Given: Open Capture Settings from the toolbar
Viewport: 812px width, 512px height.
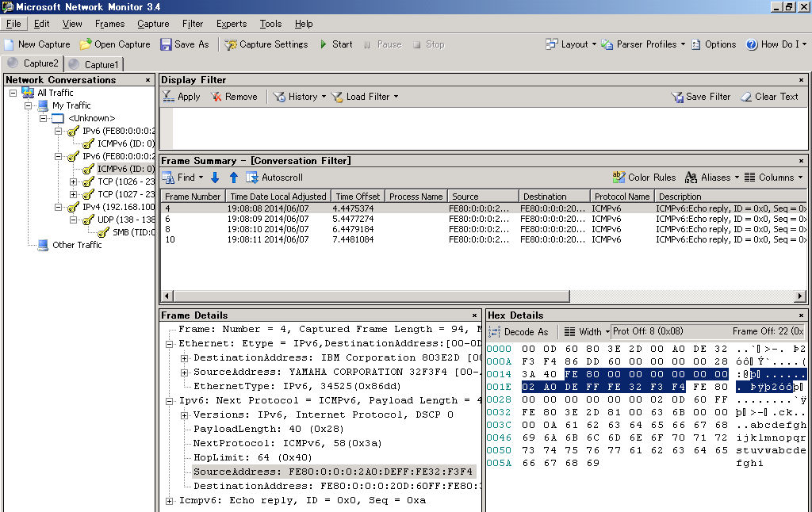Looking at the screenshot, I should 266,44.
